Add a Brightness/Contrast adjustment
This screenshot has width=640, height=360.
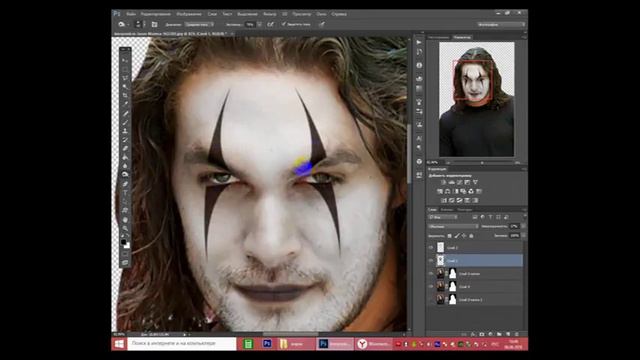coord(444,182)
